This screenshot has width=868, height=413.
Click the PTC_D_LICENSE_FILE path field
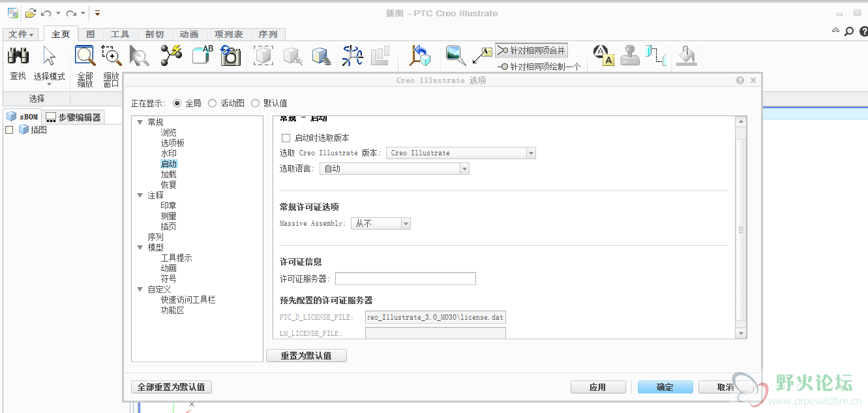(x=436, y=317)
